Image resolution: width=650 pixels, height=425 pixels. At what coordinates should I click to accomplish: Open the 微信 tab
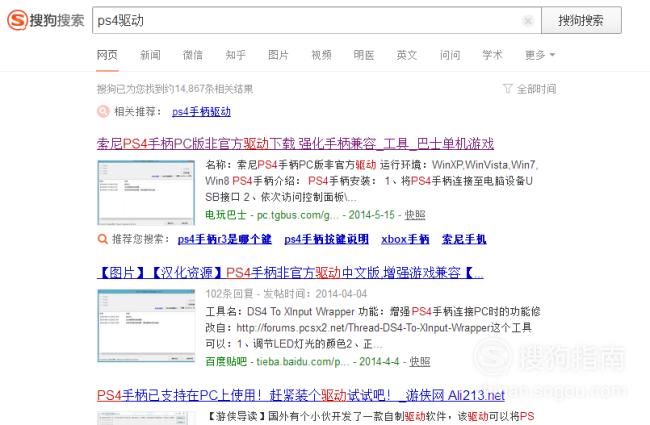click(193, 55)
